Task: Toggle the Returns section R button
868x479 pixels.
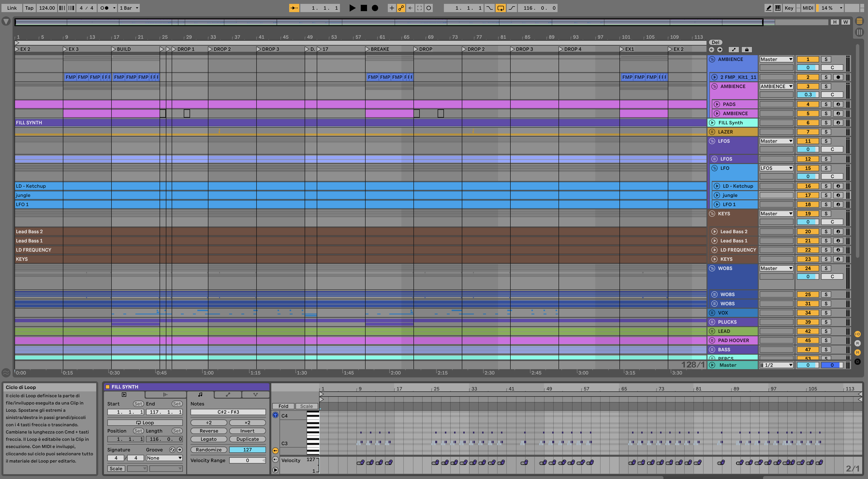Action: tap(858, 343)
